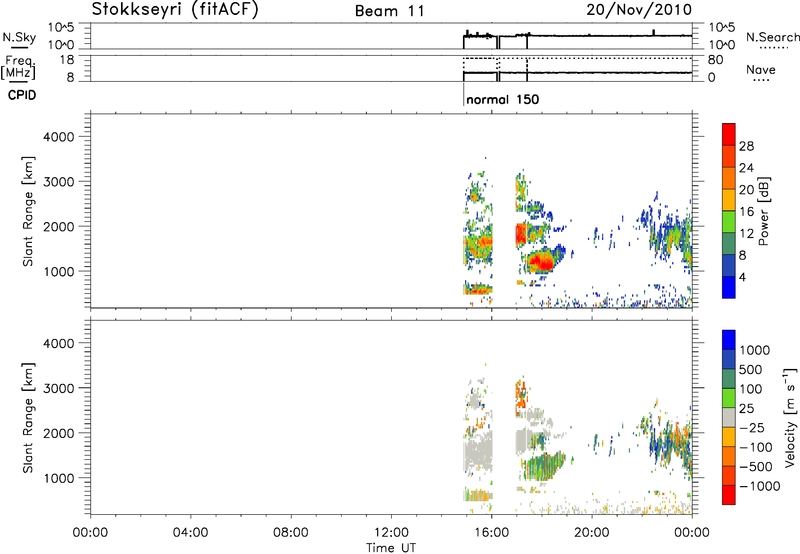Pick the gray segment of velocity colorbar
Screen dimensions: 800x554
click(729, 417)
